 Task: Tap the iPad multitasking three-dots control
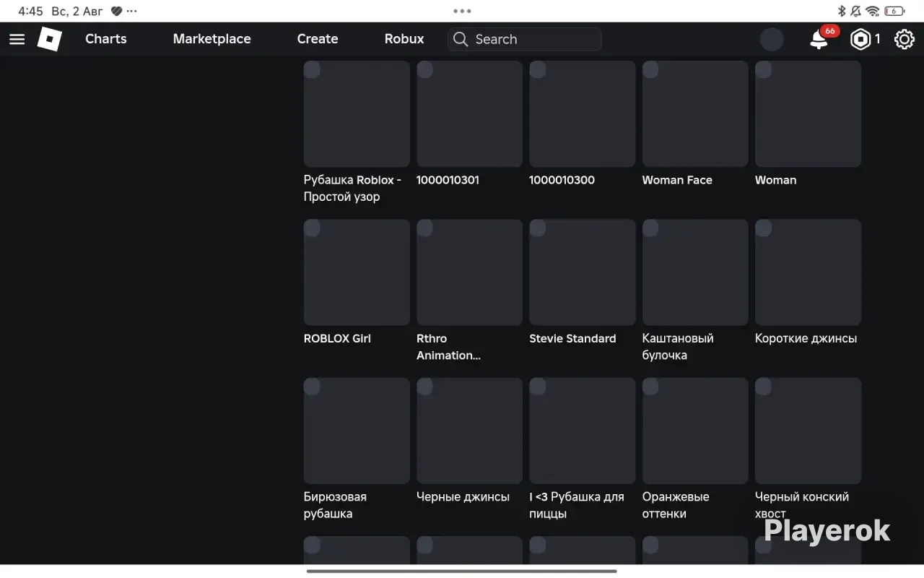[462, 11]
